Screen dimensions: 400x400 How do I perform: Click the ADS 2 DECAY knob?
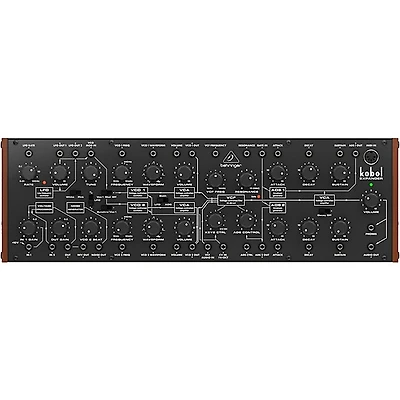pyautogui.click(x=308, y=228)
